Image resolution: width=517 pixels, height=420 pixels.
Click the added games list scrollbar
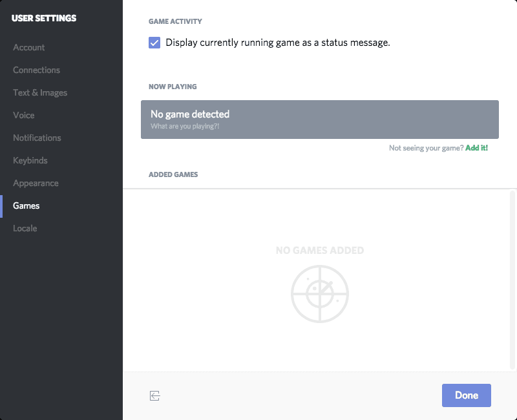pyautogui.click(x=512, y=280)
